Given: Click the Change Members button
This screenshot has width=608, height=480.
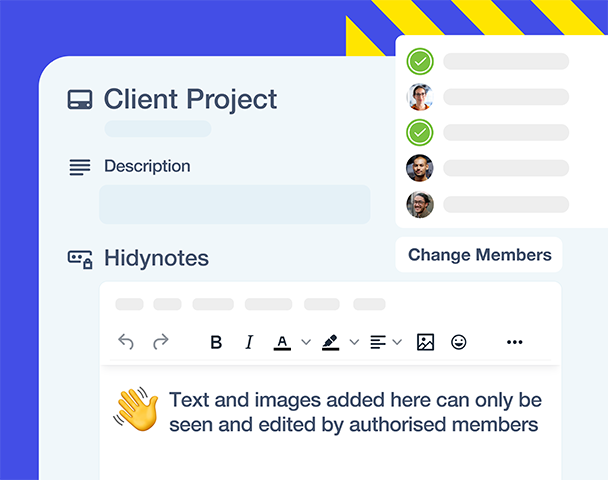Looking at the screenshot, I should [479, 255].
